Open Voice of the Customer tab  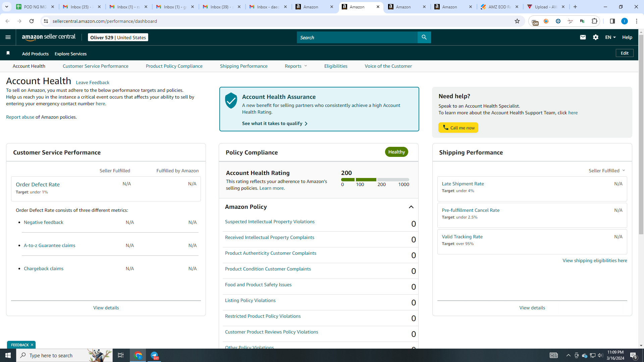coord(388,66)
